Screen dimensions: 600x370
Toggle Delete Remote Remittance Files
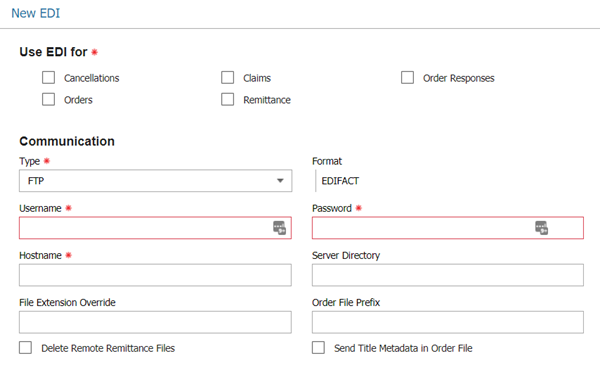26,347
